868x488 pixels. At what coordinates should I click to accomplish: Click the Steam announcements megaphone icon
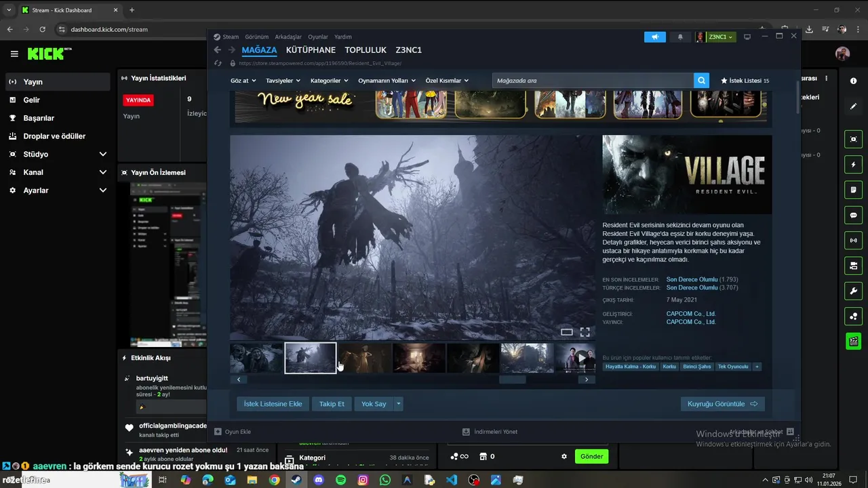(654, 37)
